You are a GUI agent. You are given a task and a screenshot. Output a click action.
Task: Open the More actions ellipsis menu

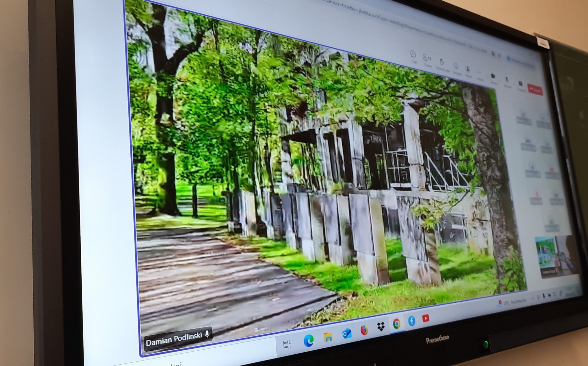tap(479, 73)
